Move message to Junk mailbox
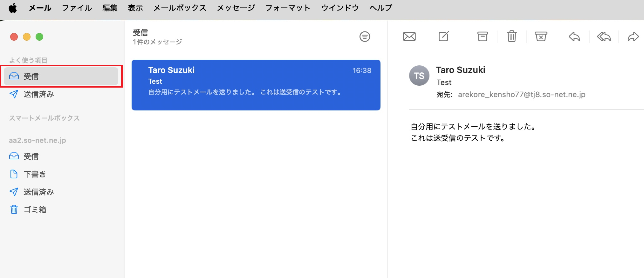 click(541, 36)
